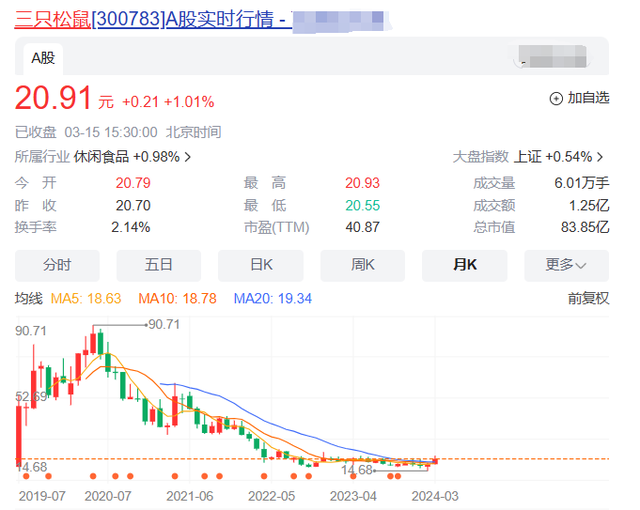Click the orange event dot below 2022-05
This screenshot has height=510, width=640.
[264, 476]
